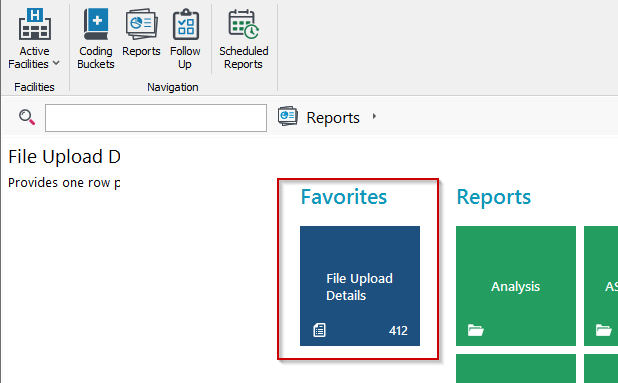Viewport: 618px width, 383px height.
Task: Click the Reports section heading
Action: tap(494, 197)
